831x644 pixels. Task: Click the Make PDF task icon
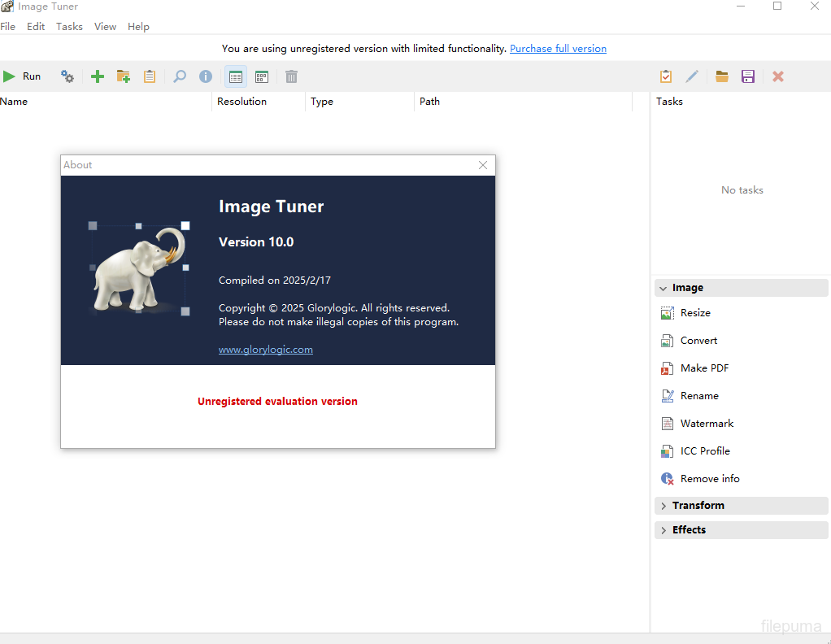click(668, 368)
